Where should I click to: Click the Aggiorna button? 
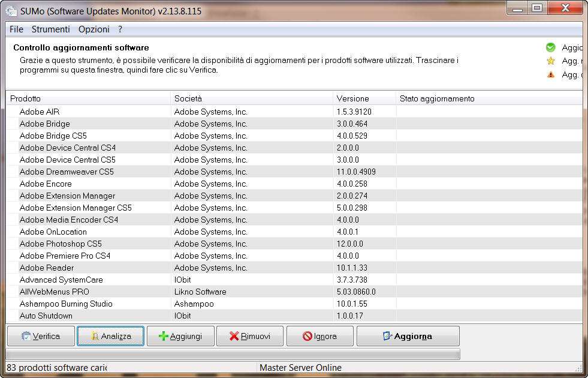coord(408,336)
